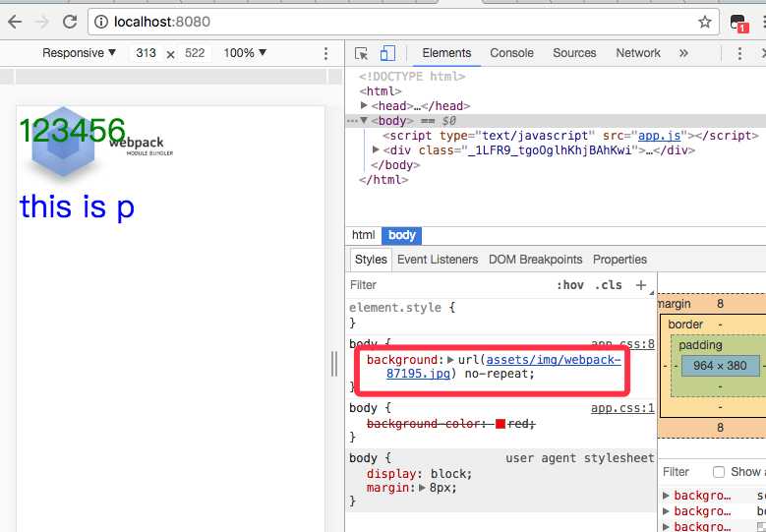This screenshot has height=532, width=766.
Task: Click the border box label
Action: [x=685, y=325]
